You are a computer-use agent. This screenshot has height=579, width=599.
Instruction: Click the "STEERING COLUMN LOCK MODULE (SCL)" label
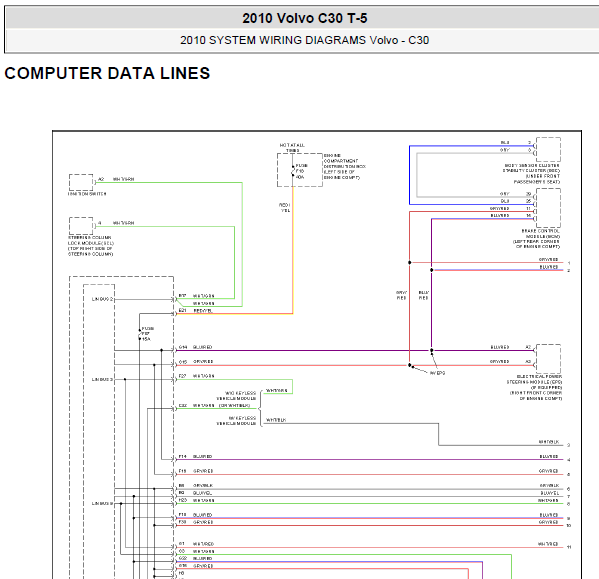pos(91,246)
